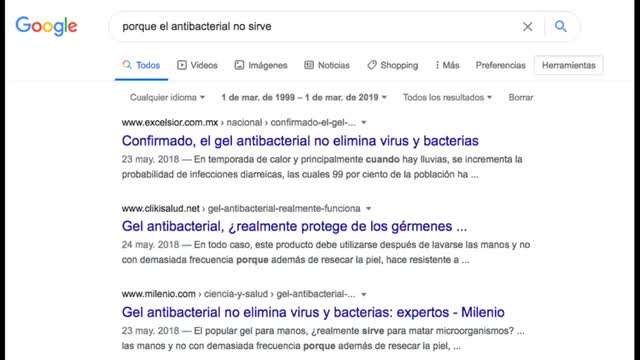
Task: Clear the search query with X icon
Action: (527, 27)
